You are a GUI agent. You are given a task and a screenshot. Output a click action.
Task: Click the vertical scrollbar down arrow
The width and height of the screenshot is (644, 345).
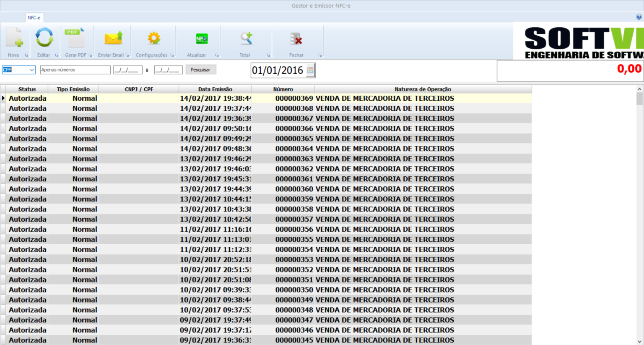(x=639, y=342)
